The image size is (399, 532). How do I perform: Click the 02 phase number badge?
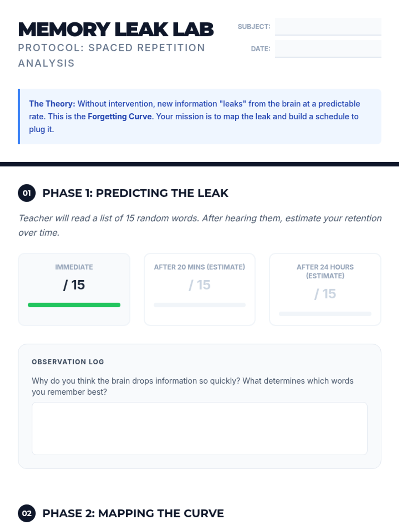[27, 513]
